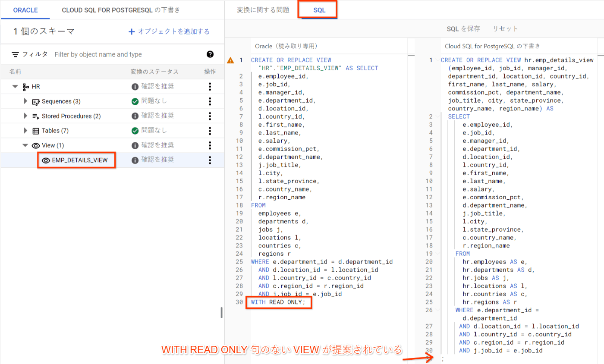Click Cloud SQL for PostgreSQL の下書き pane header
This screenshot has width=604, height=364.
(x=492, y=46)
